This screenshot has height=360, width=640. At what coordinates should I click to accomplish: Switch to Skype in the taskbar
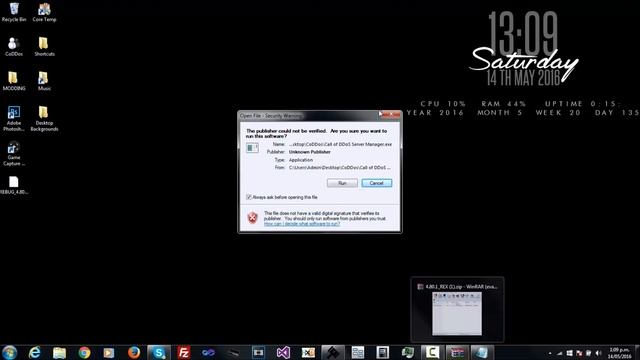(x=159, y=352)
